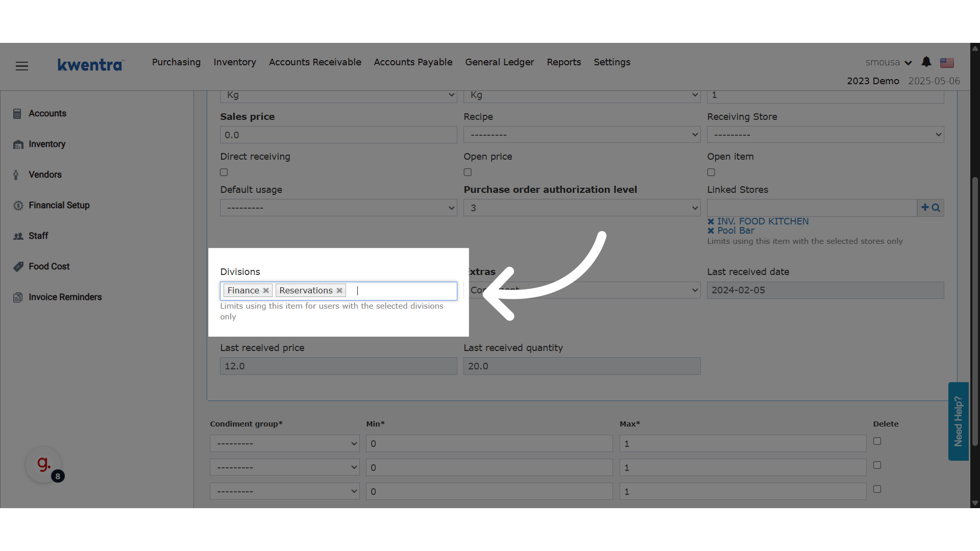The height and width of the screenshot is (551, 980).
Task: Click the Inventory warehouse icon in sidebar
Action: (18, 144)
